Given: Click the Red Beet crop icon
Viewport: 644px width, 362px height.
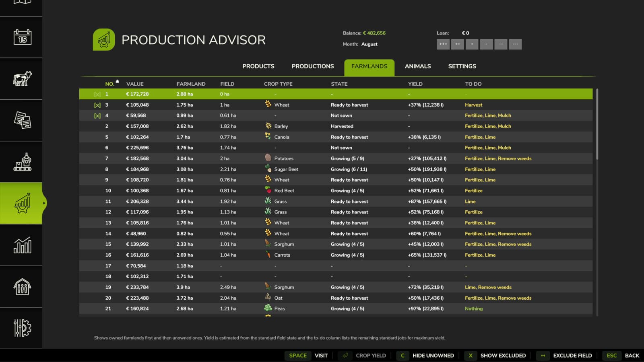Looking at the screenshot, I should [x=268, y=190].
